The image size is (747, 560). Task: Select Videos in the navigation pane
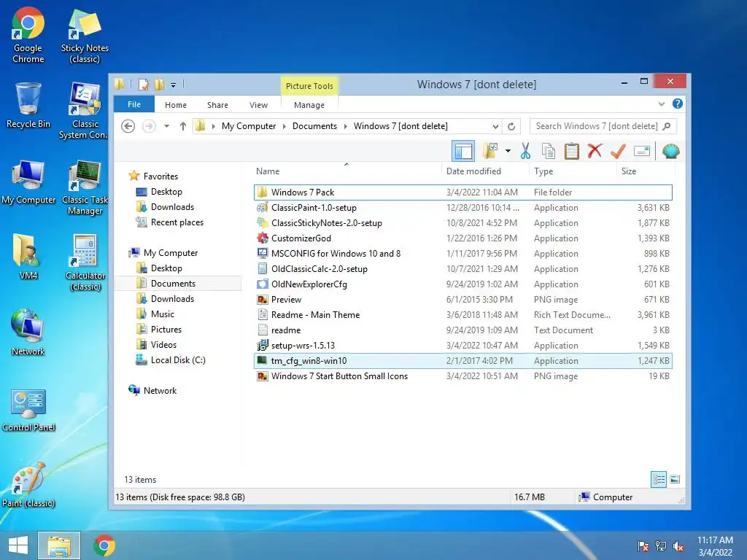pyautogui.click(x=163, y=345)
